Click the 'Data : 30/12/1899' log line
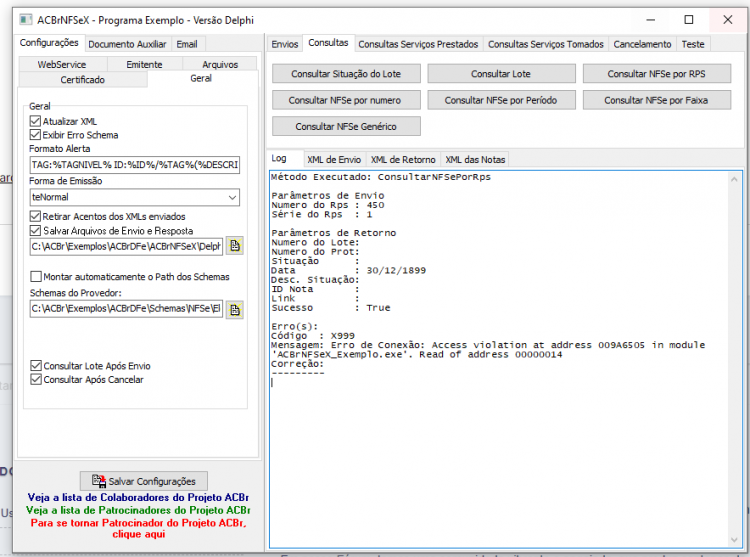 (348, 270)
